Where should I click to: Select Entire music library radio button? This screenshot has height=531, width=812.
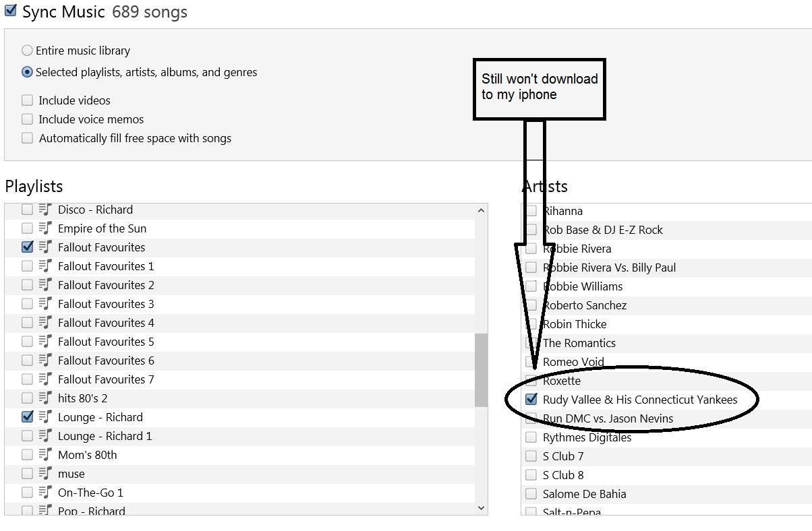[27, 51]
